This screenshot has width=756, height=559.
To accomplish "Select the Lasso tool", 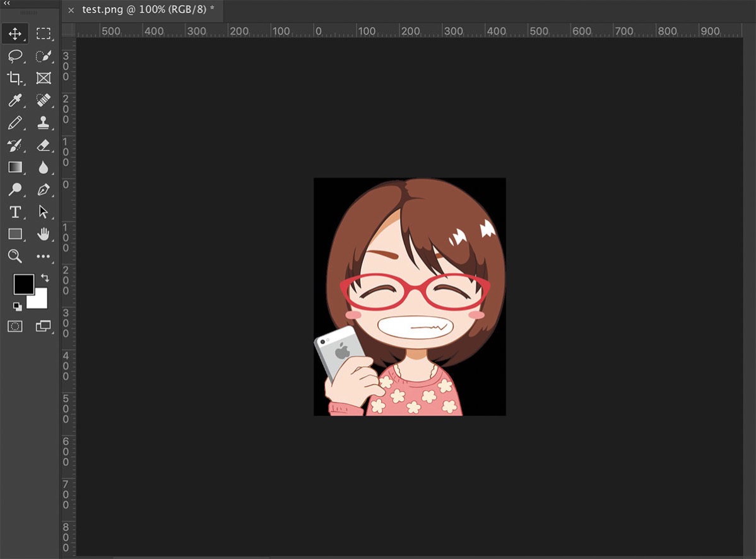I will [x=15, y=56].
